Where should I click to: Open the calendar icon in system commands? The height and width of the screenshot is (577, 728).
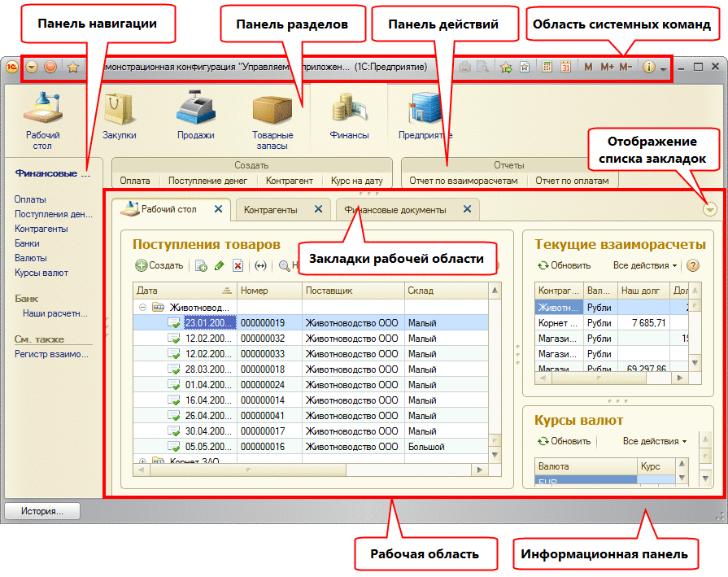[x=565, y=67]
